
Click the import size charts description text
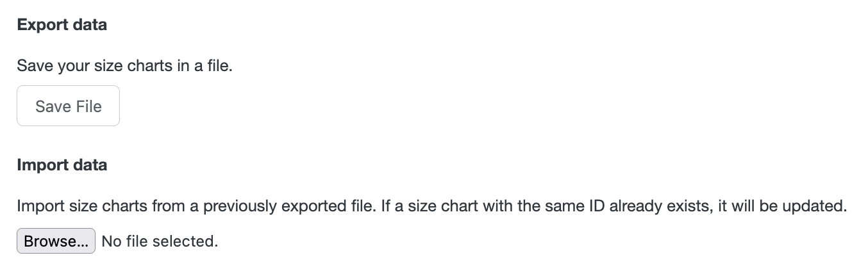point(432,208)
